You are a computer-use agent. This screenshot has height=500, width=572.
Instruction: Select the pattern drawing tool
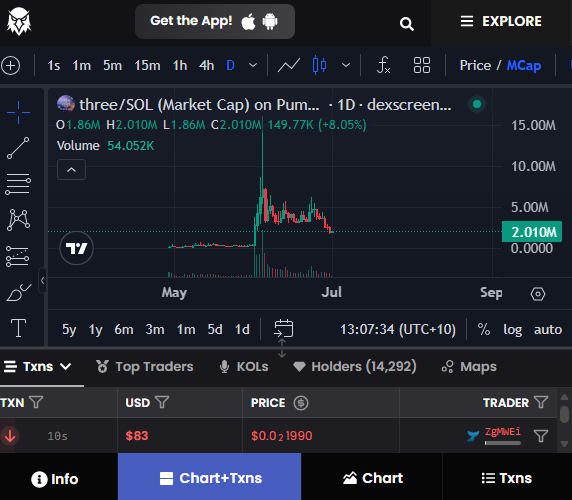18,220
